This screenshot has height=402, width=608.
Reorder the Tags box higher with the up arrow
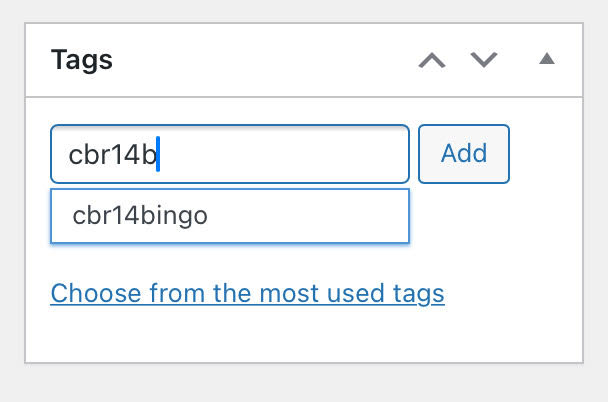click(x=432, y=60)
